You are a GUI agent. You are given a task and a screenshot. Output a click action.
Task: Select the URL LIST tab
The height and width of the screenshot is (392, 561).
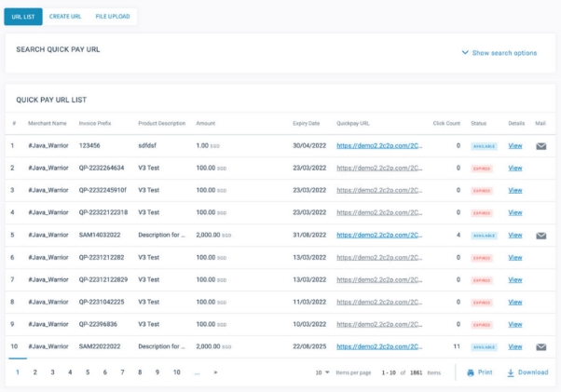coord(23,17)
